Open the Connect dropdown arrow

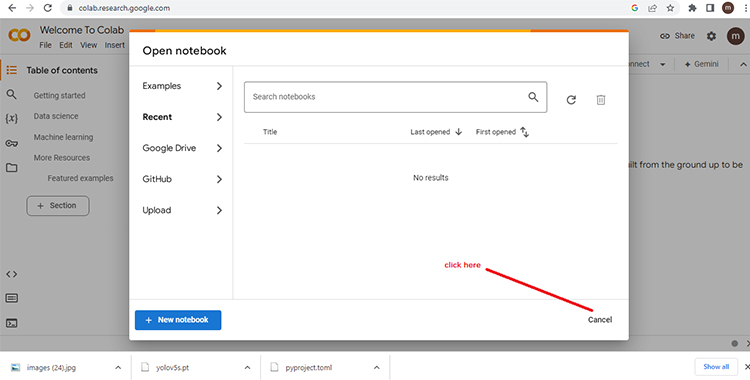pos(662,65)
